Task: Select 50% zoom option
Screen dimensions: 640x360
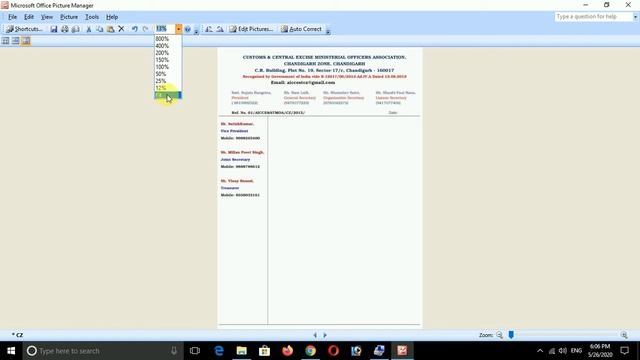Action: (168, 74)
